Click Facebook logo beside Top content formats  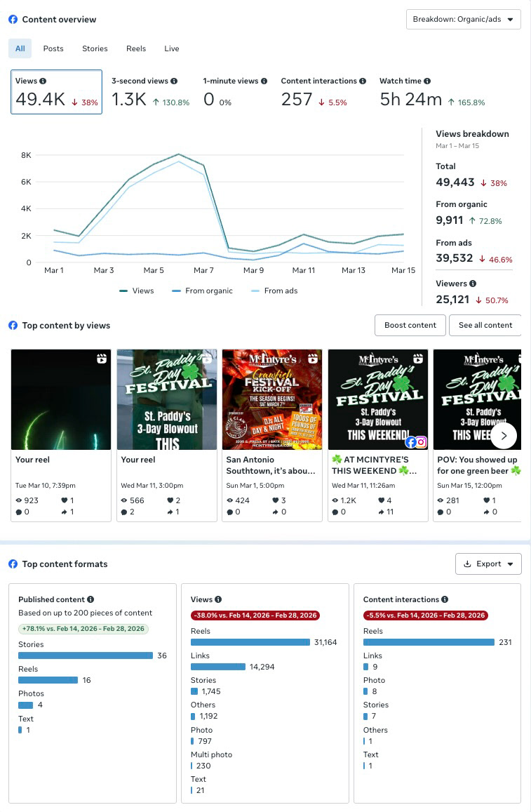pos(13,564)
